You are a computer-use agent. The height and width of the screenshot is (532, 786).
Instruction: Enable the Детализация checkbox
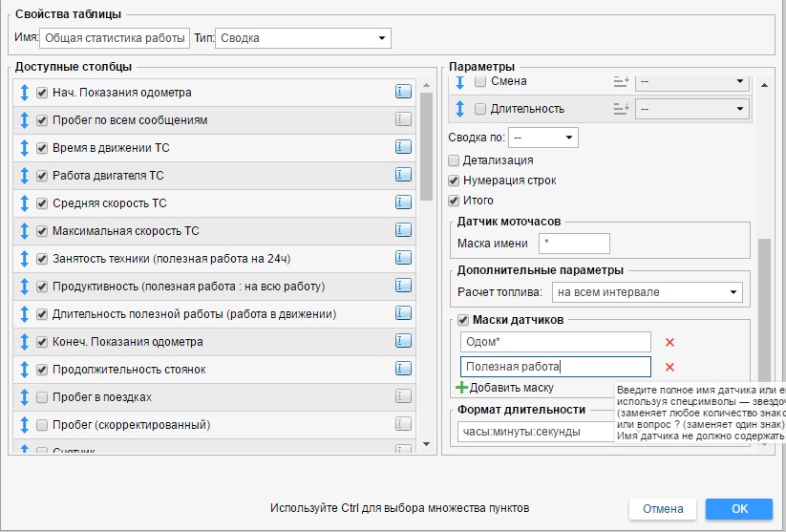click(x=455, y=160)
